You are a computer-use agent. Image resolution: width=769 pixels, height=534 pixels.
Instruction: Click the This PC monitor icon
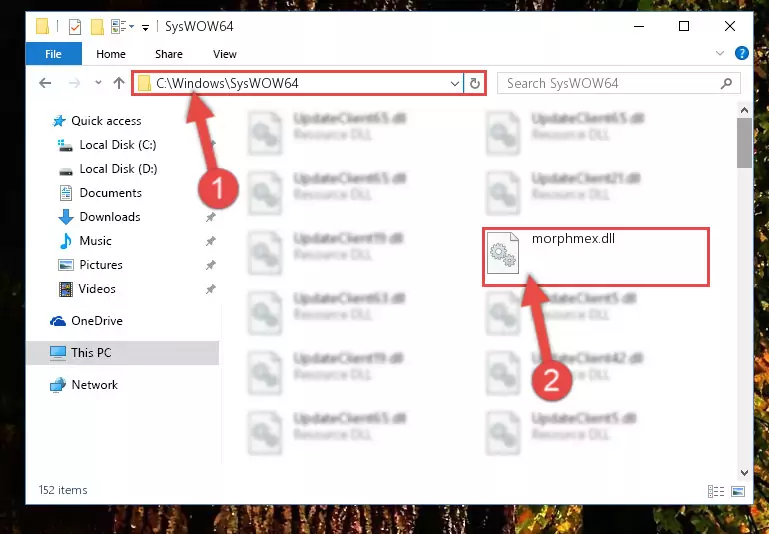click(58, 353)
